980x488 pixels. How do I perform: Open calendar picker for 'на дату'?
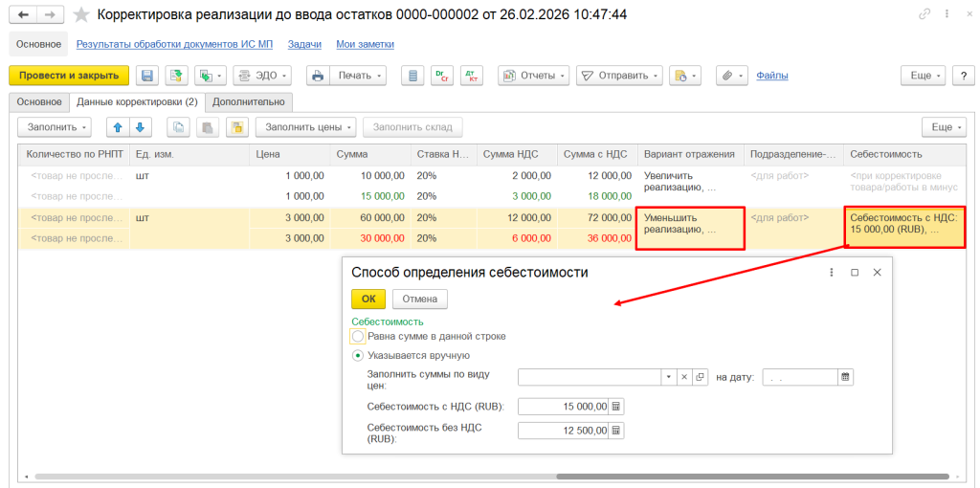click(x=845, y=378)
